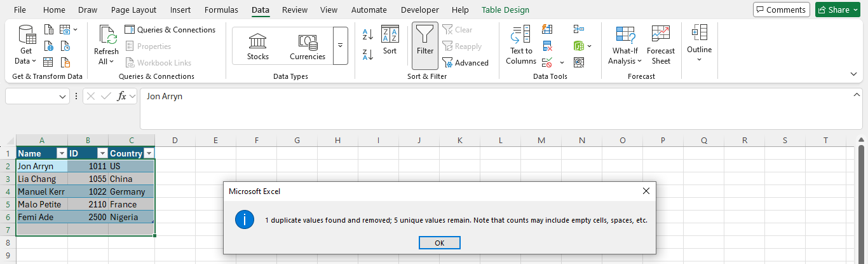Viewport: 868px width, 264px height.
Task: Open the Text to Columns wizard
Action: tap(521, 46)
